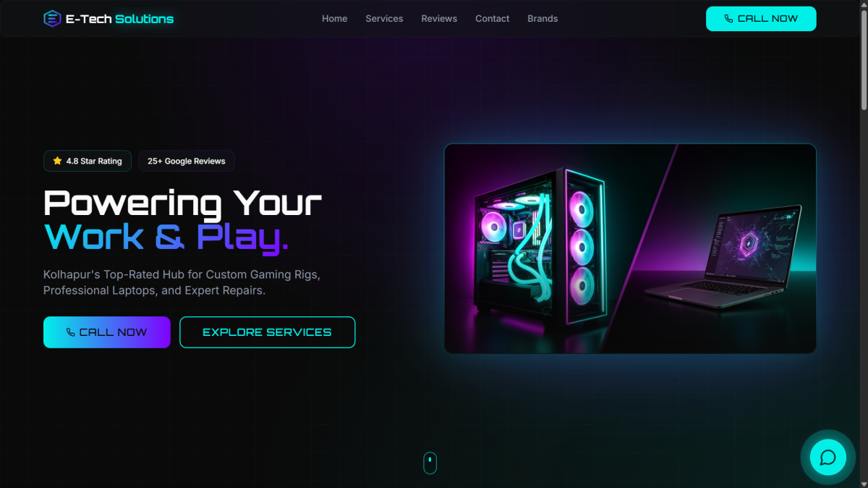Click the 4.8 Star Rating badge
Image resolution: width=868 pixels, height=488 pixels.
pyautogui.click(x=88, y=161)
